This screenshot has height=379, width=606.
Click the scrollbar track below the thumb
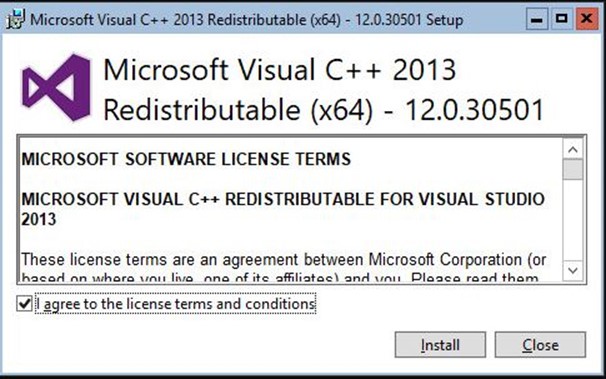coord(573,220)
